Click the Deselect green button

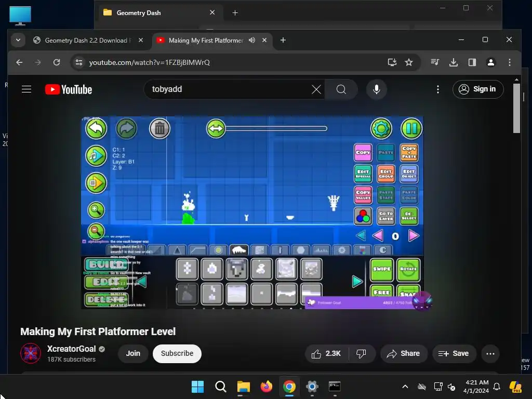pos(409,216)
